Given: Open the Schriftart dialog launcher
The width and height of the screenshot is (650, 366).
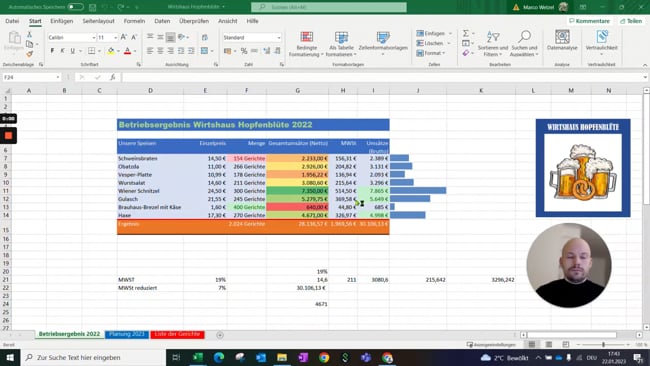Looking at the screenshot, I should (138, 65).
